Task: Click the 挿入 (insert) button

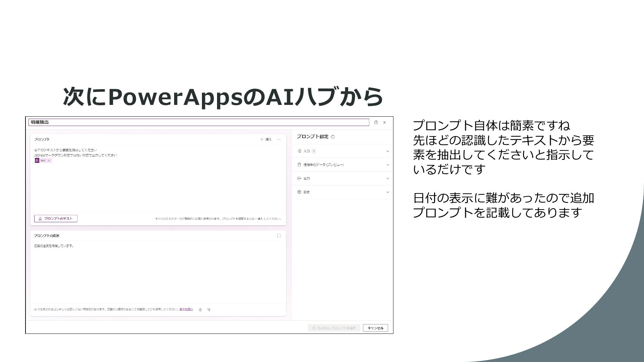Action: coord(266,139)
